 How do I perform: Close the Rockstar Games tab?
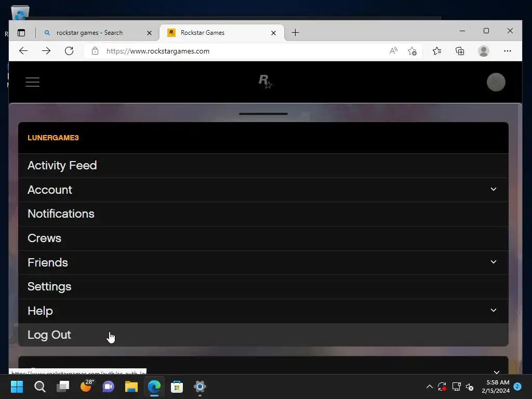click(273, 33)
